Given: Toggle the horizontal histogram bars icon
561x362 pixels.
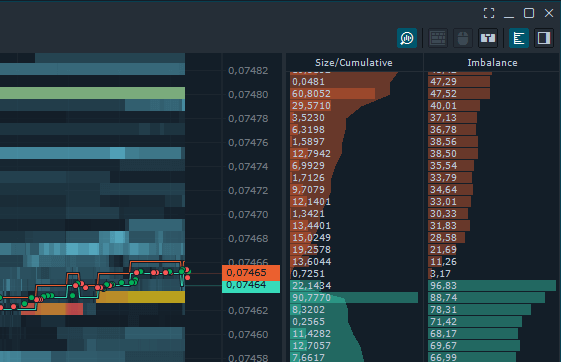Looking at the screenshot, I should (519, 38).
